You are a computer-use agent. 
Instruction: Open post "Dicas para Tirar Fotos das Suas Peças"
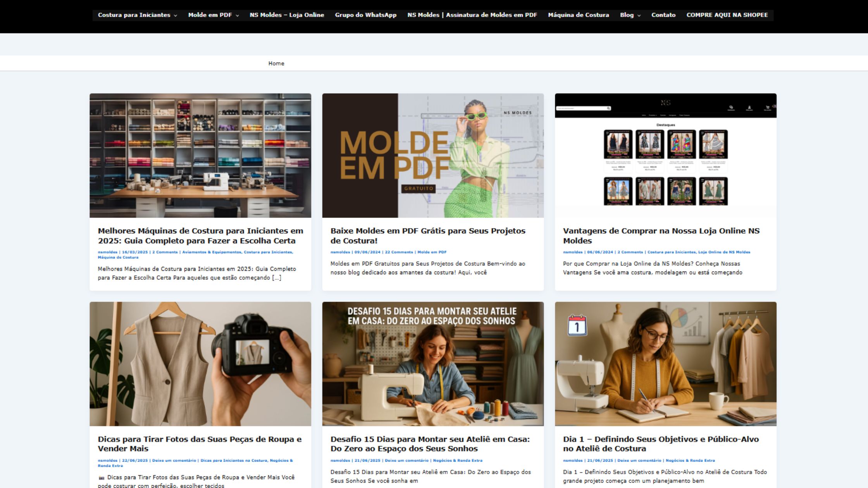(x=200, y=444)
